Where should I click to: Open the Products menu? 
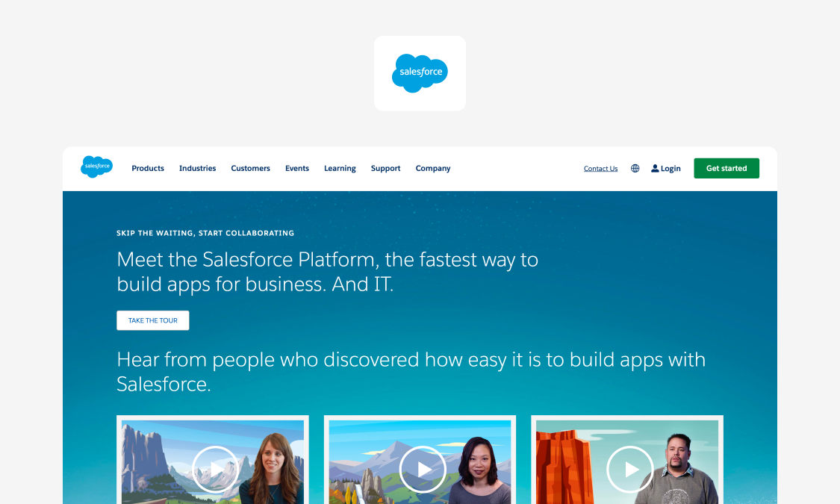coord(148,168)
